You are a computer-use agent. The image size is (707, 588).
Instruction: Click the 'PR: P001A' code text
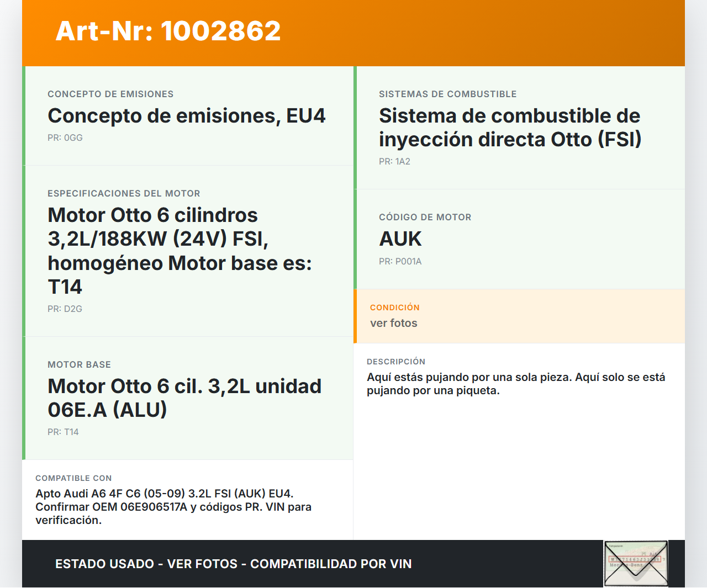(400, 262)
